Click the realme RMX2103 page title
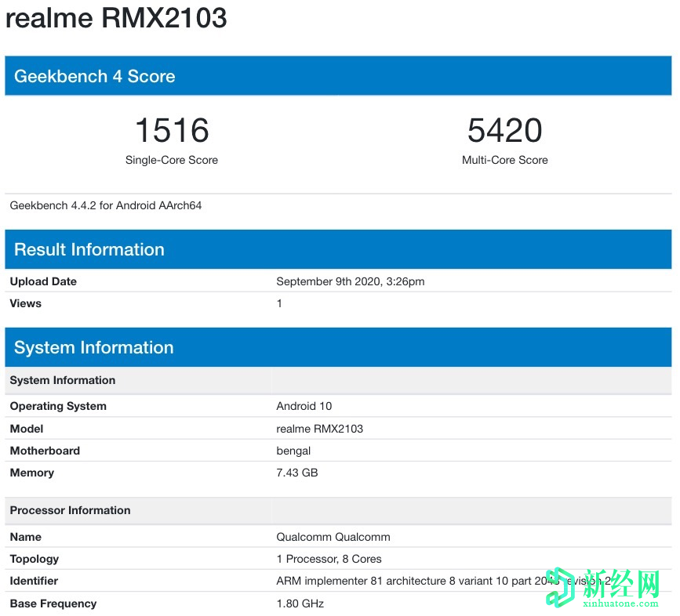Viewport: 680px width, 616px height. [116, 18]
